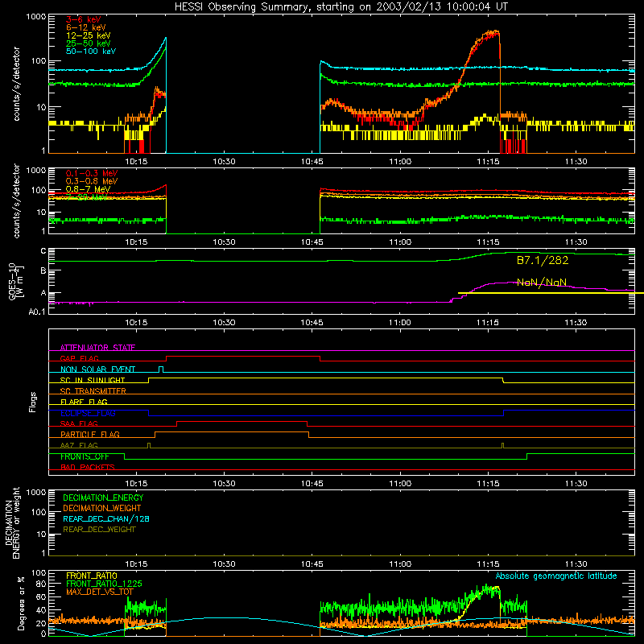Click the C level label on GOES axis
Viewport: 644px width, 644px height.
point(43,251)
